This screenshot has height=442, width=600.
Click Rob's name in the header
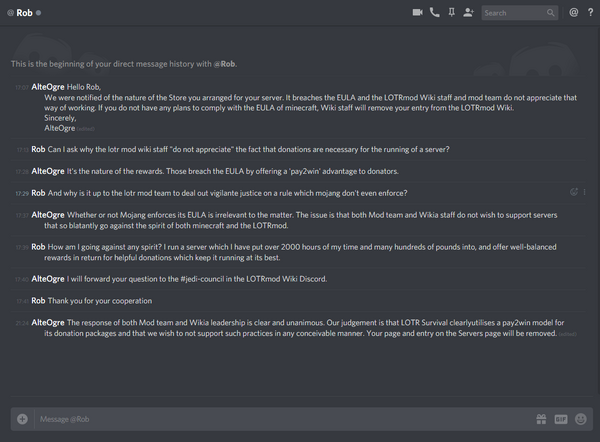(24, 13)
